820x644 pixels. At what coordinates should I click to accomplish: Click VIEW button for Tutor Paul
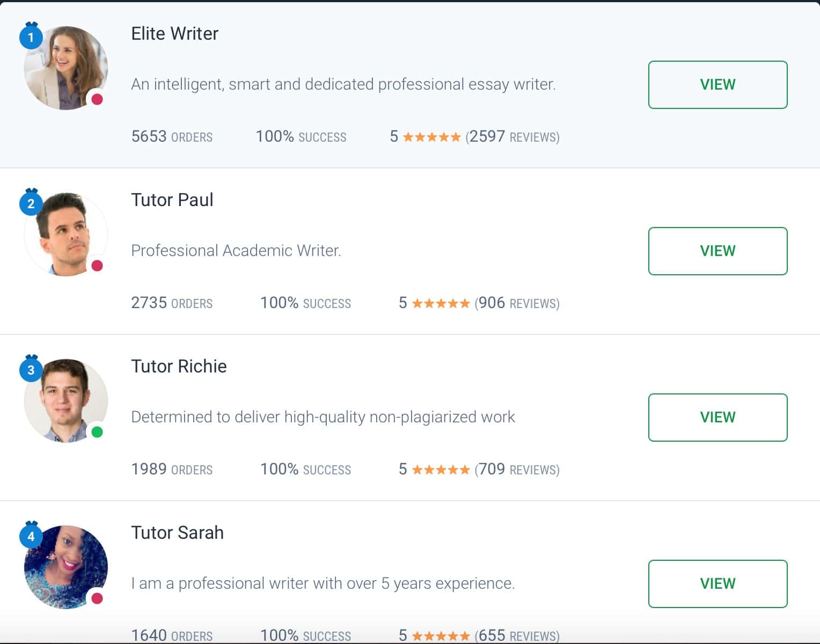pos(717,251)
